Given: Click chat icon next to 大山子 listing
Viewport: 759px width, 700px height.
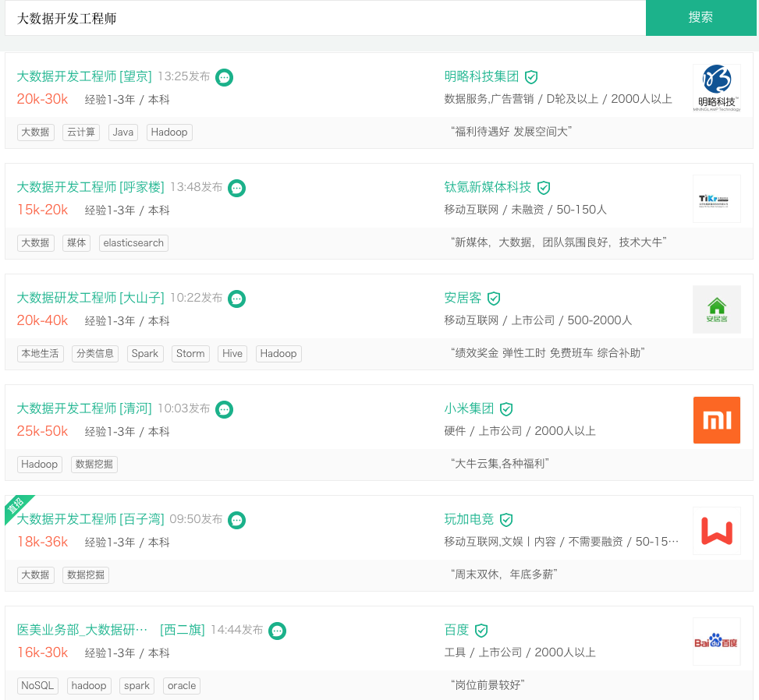Looking at the screenshot, I should coord(236,299).
